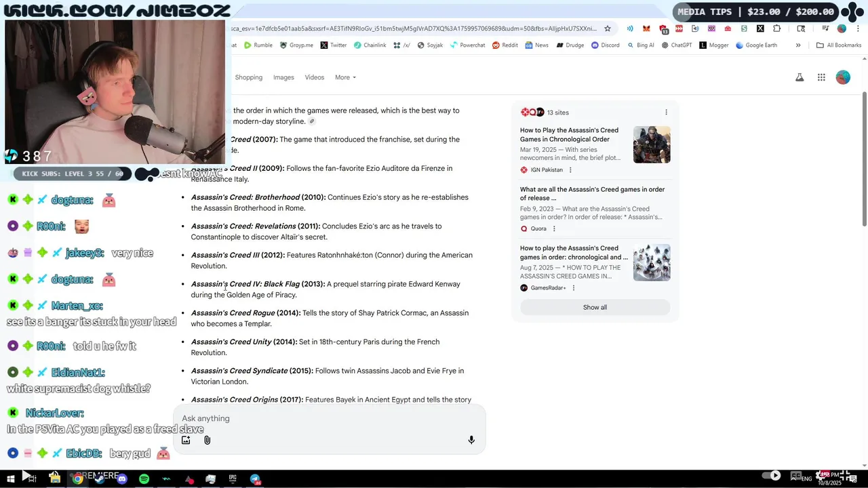Open Discord from the taskbar
The height and width of the screenshot is (488, 868).
(122, 479)
